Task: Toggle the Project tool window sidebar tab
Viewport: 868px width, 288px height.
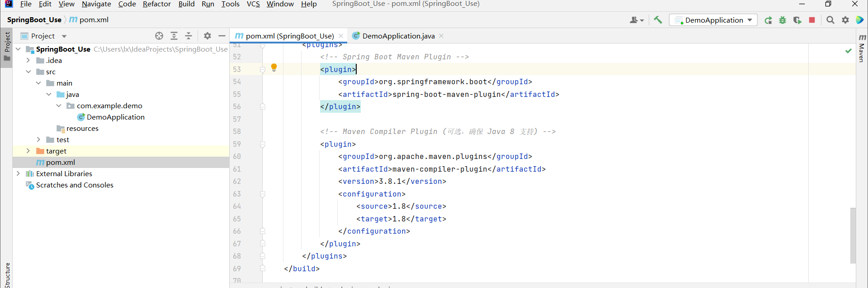Action: click(7, 47)
